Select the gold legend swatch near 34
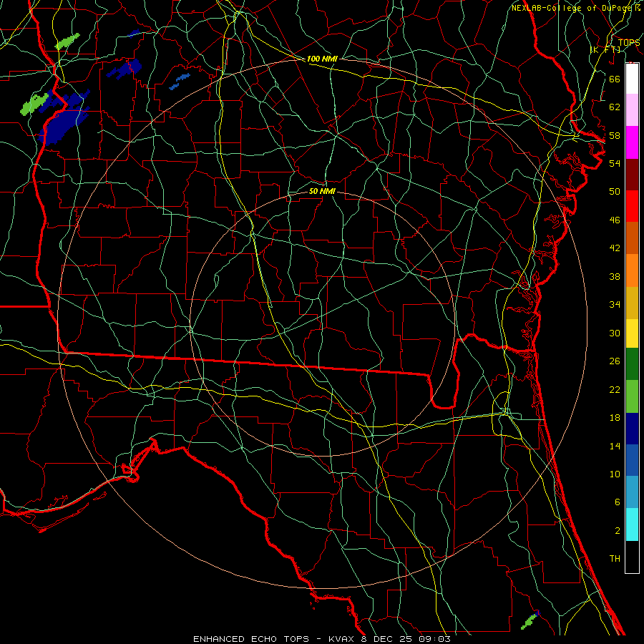 (x=632, y=303)
